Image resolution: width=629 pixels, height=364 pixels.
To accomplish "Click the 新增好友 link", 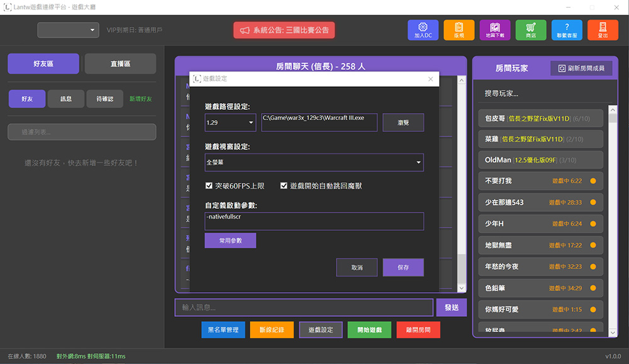I will pyautogui.click(x=140, y=99).
